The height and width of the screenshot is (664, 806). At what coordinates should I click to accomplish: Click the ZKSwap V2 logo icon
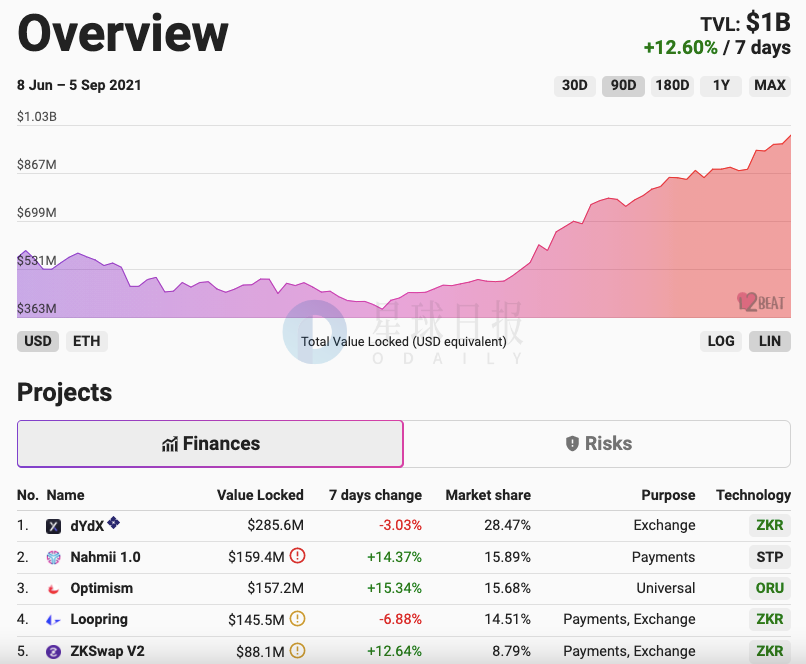tap(53, 652)
